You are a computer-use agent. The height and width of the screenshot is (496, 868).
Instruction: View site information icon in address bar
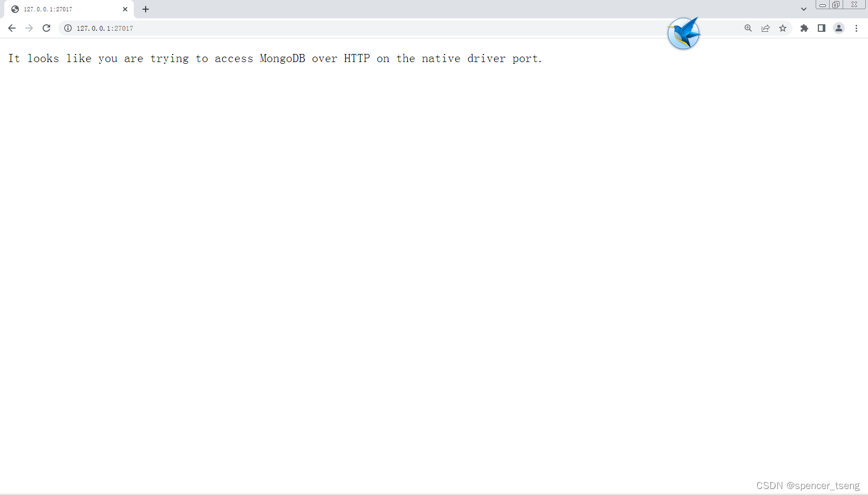tap(68, 28)
